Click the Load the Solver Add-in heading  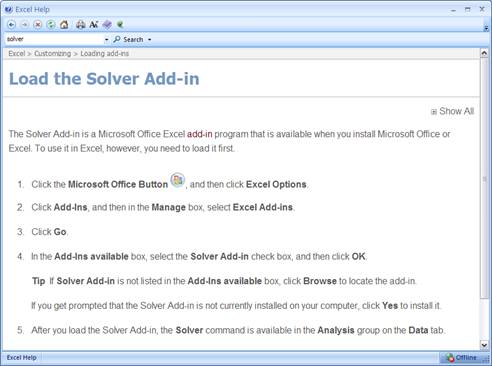(x=104, y=79)
